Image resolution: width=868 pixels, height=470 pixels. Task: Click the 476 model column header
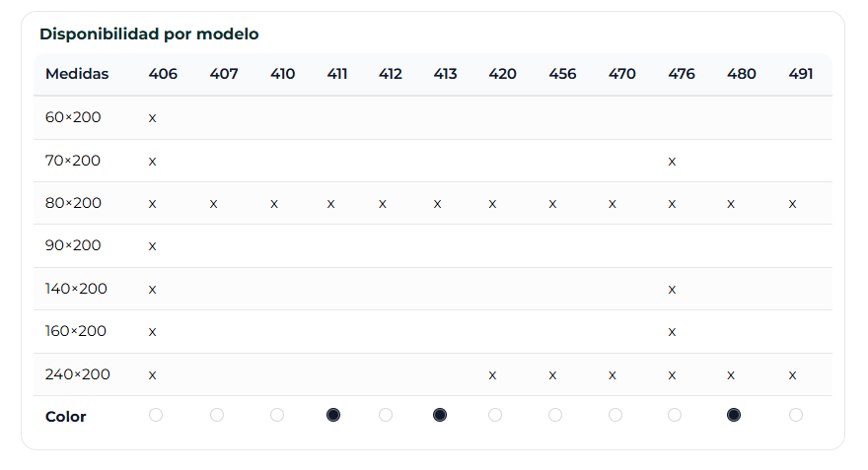682,74
